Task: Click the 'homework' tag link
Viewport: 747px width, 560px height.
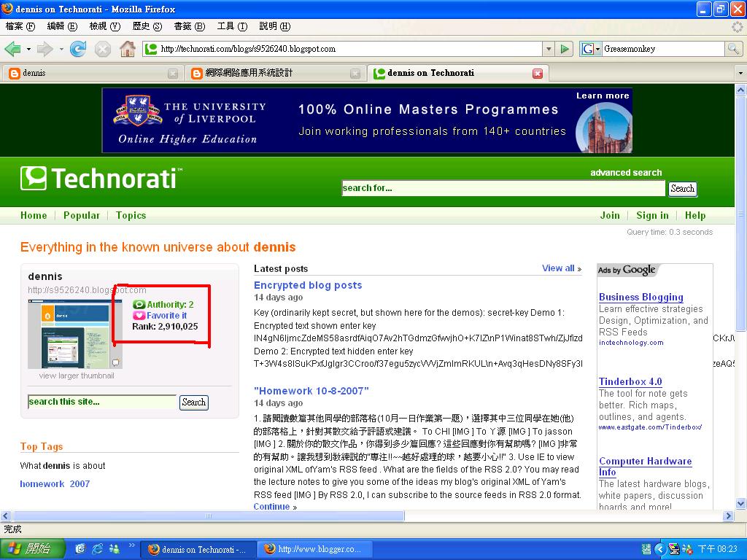Action: pyautogui.click(x=42, y=484)
